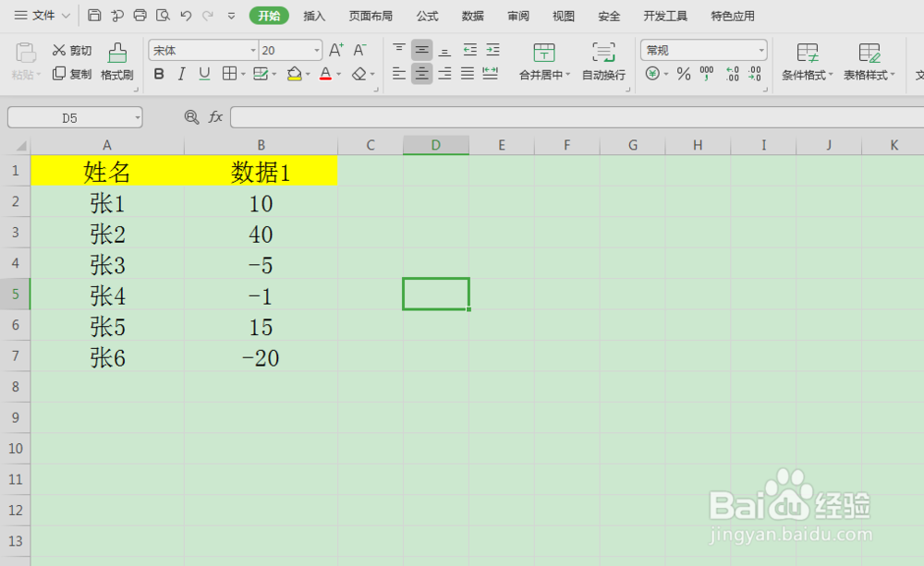The image size is (924, 566).
Task: Open Print Preview icon
Action: [x=163, y=16]
